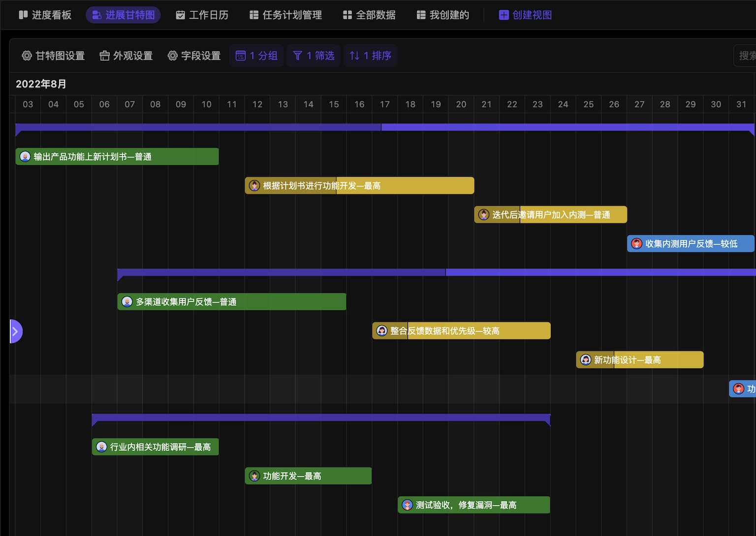Click date 17 in timeline header
The height and width of the screenshot is (536, 756).
385,104
